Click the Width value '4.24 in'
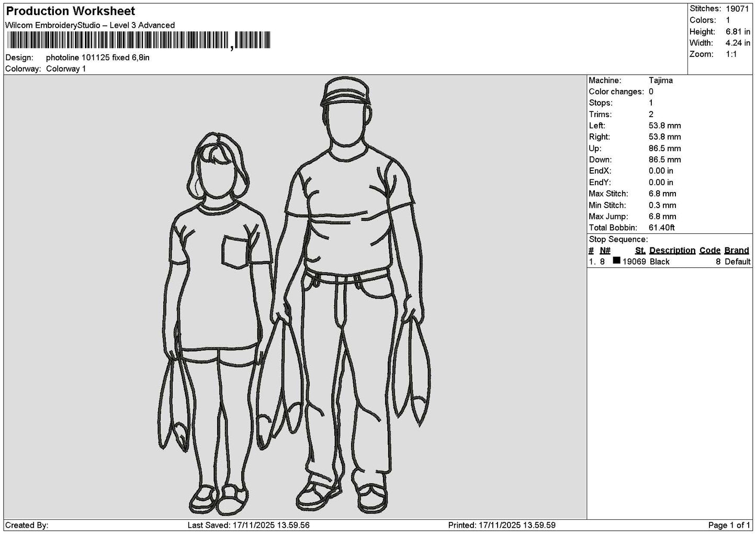 (738, 43)
